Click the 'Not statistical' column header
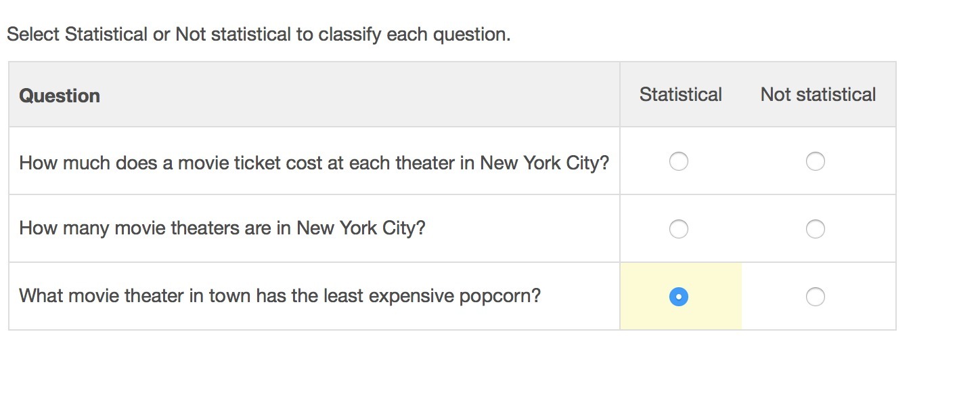This screenshot has height=397, width=980. [x=818, y=94]
